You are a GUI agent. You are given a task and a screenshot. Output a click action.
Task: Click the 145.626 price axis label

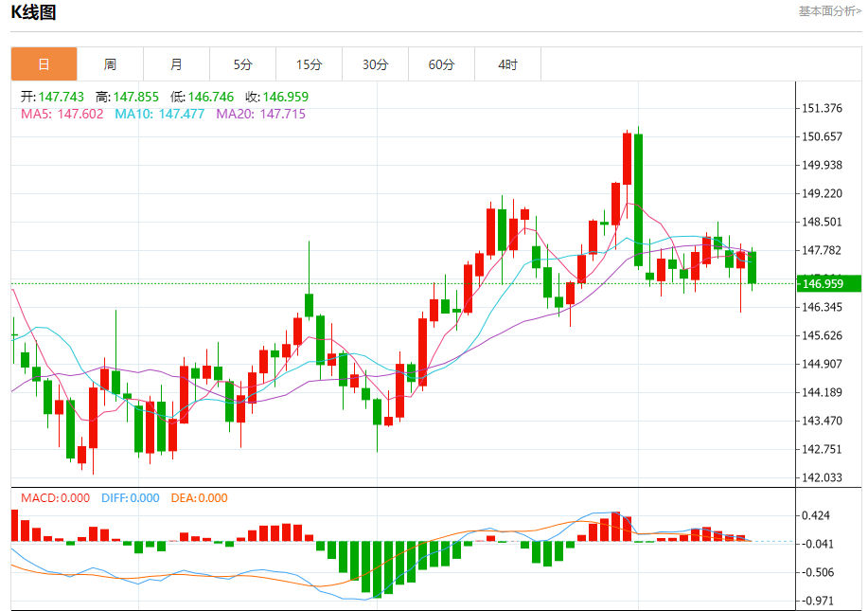click(x=822, y=335)
